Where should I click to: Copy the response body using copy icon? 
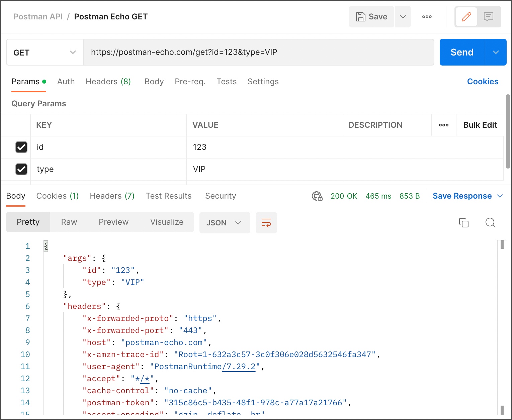click(x=463, y=222)
